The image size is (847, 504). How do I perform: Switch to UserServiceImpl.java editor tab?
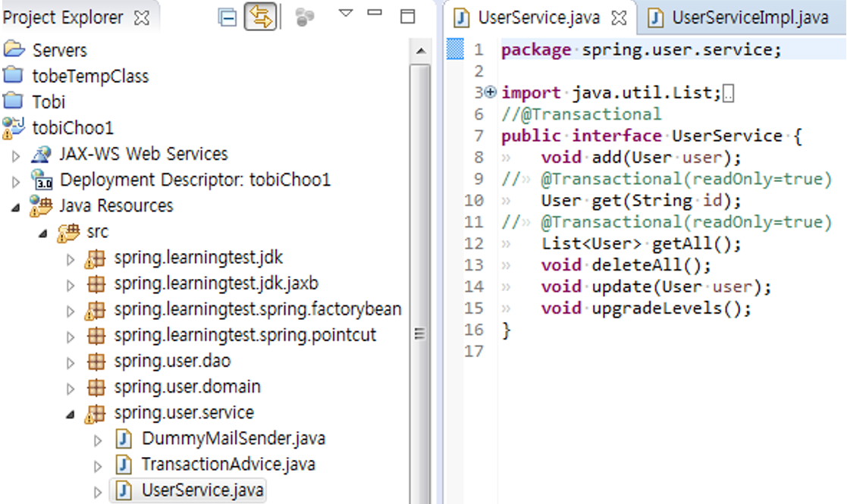750,17
